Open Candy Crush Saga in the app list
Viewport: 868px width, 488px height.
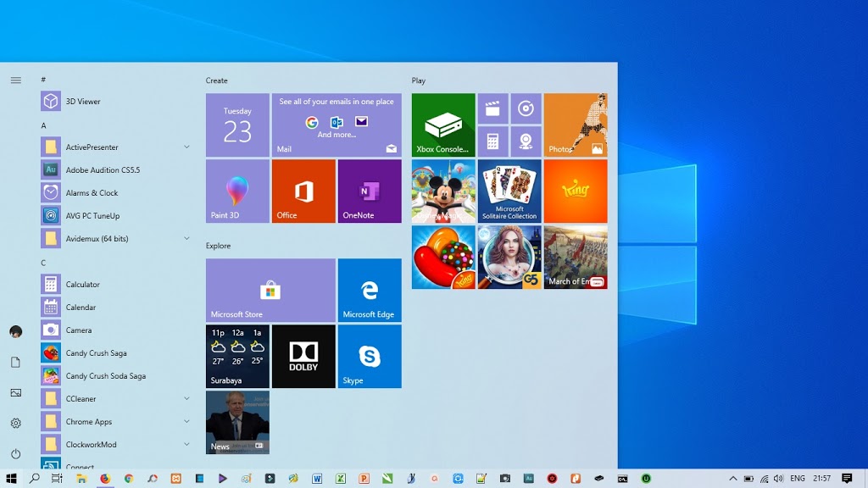(114, 353)
